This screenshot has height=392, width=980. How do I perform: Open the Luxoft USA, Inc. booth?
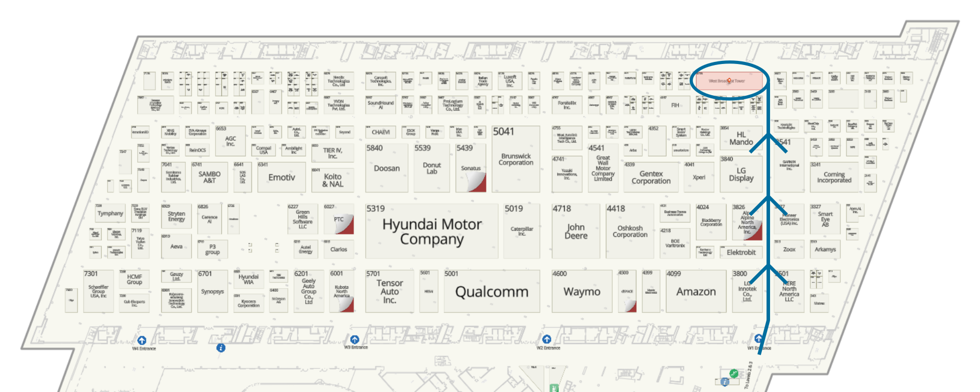[x=509, y=81]
